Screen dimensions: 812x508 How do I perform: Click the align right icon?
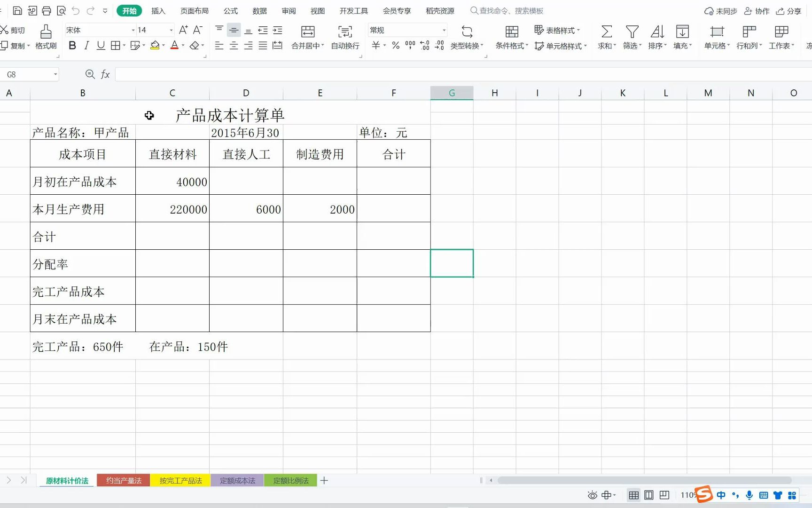(x=248, y=46)
